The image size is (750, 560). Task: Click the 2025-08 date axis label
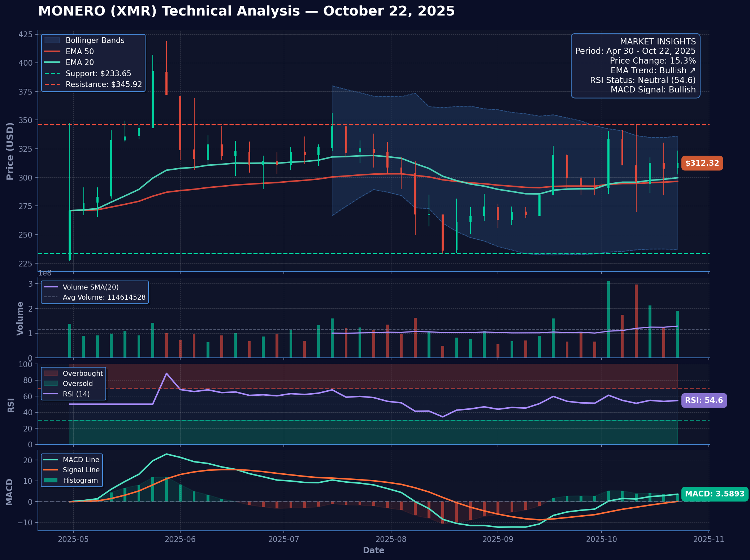(x=391, y=539)
